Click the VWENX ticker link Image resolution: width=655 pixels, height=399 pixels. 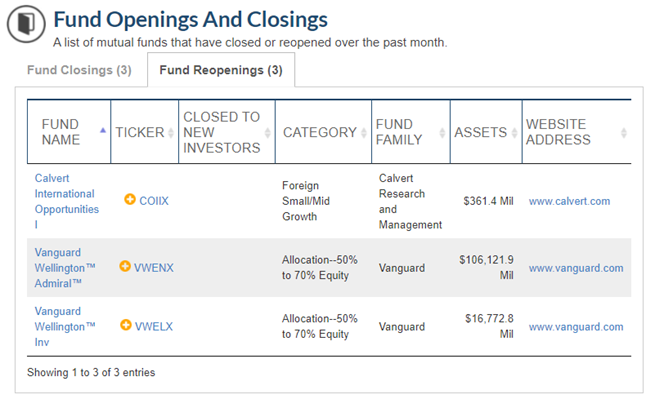154,268
